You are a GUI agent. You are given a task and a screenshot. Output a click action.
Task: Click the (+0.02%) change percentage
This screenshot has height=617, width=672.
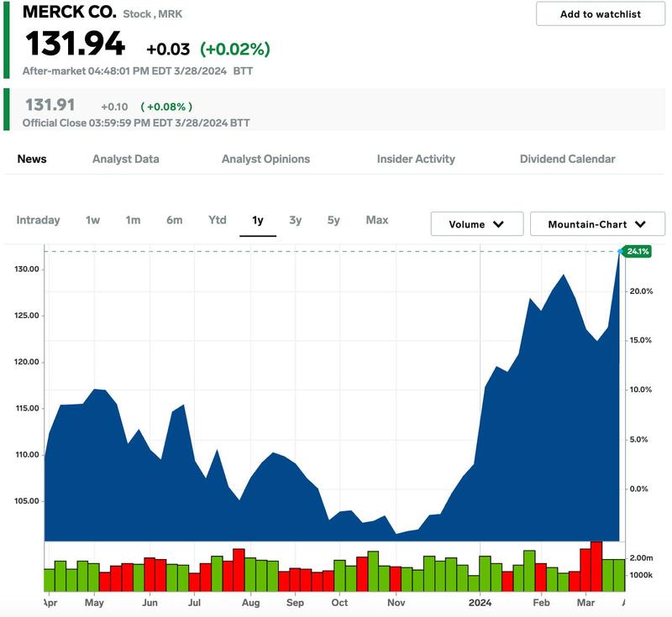[x=235, y=49]
